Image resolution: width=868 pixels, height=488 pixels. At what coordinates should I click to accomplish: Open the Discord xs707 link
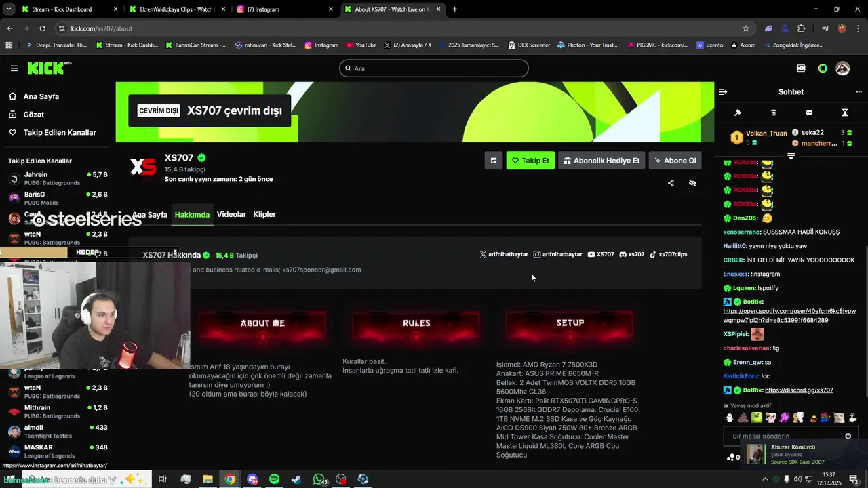(632, 254)
